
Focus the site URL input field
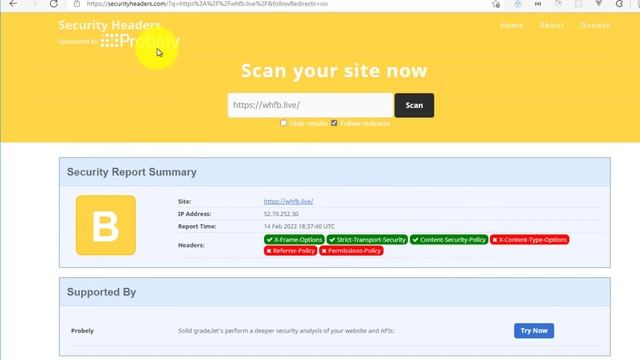click(310, 105)
